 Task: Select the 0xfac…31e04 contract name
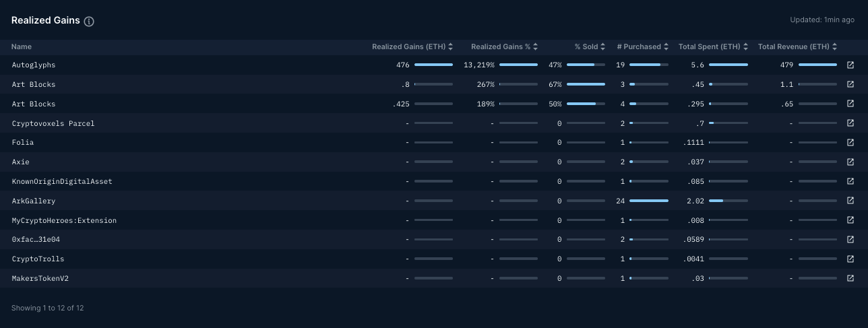(36, 239)
